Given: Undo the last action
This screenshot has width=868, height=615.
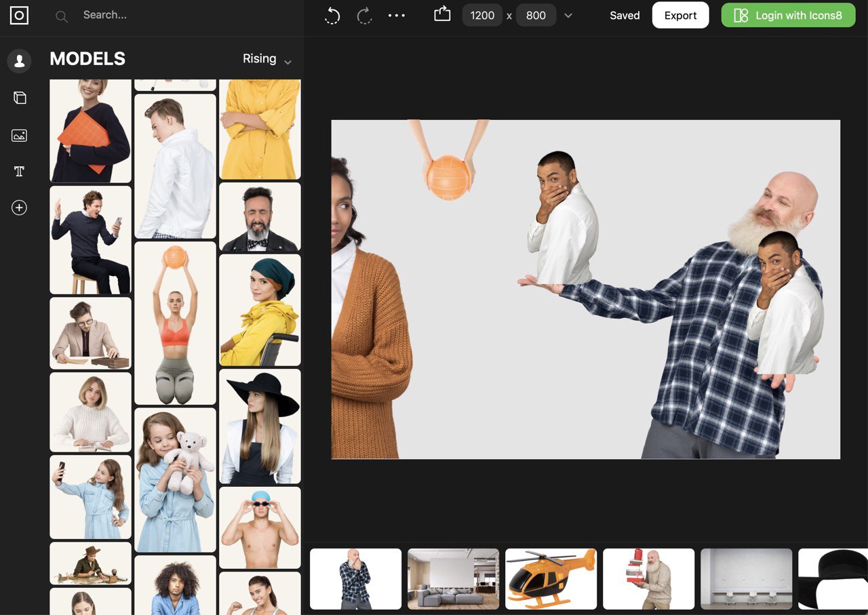Looking at the screenshot, I should [x=332, y=16].
